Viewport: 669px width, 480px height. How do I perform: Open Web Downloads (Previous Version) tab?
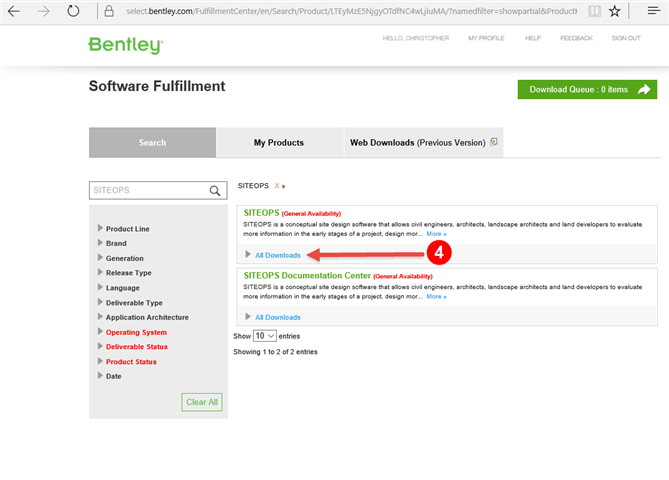pos(423,143)
